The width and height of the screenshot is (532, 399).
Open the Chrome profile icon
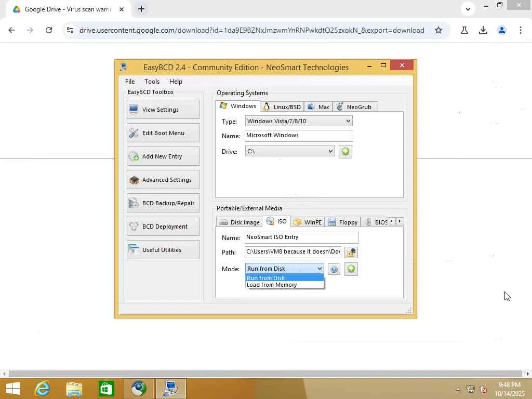click(x=502, y=30)
